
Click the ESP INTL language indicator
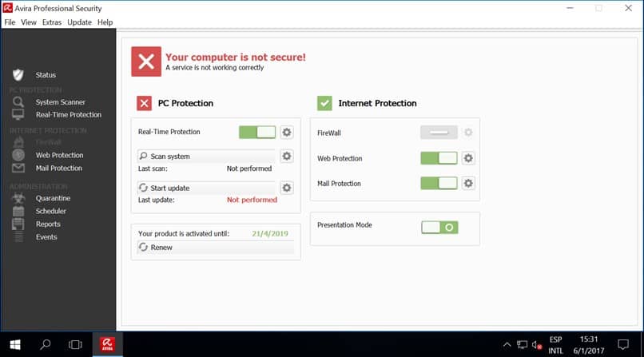[555, 345]
